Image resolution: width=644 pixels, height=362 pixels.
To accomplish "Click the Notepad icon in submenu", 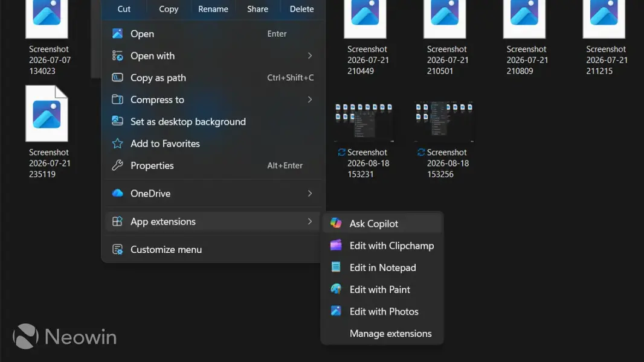I will (336, 267).
